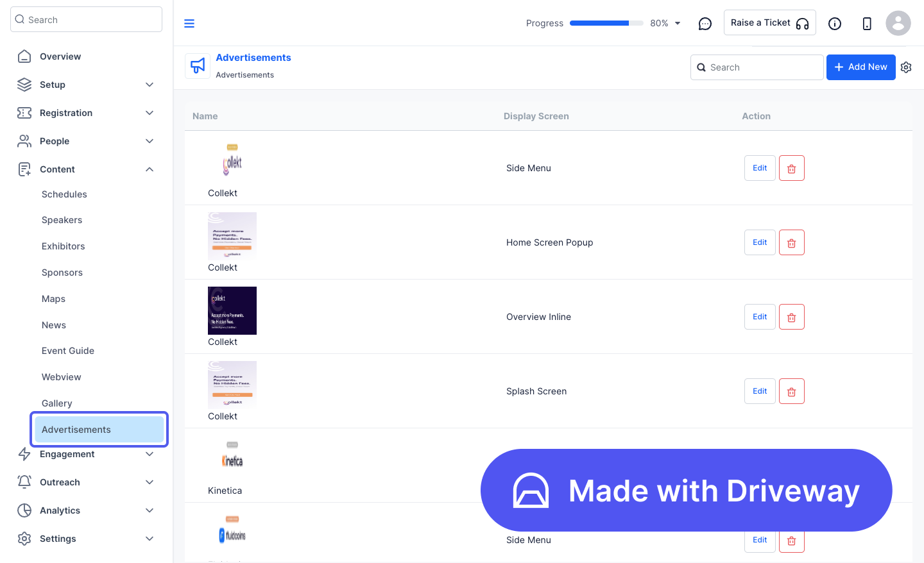Delete the Splash Screen advertisement
Viewport: 924px width, 563px height.
coord(792,391)
